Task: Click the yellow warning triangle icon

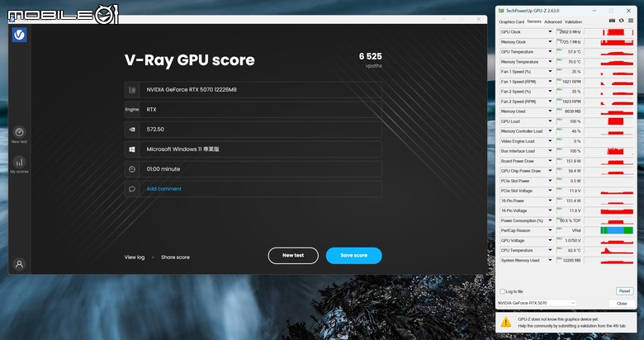Action: pyautogui.click(x=506, y=323)
